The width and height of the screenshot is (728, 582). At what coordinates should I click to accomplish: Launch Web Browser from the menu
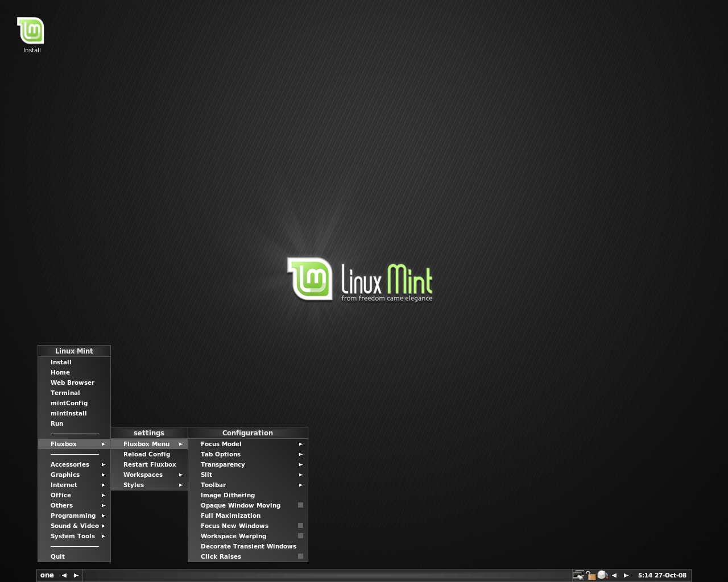tap(74, 383)
